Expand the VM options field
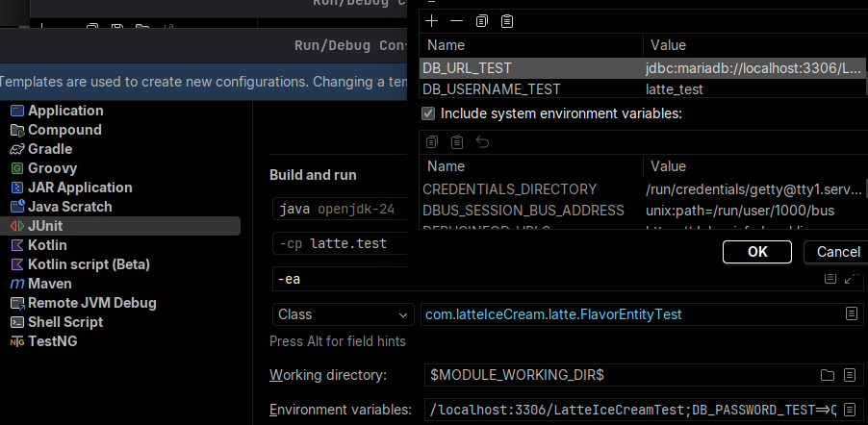Viewport: 868px width, 425px height. pyautogui.click(x=852, y=278)
